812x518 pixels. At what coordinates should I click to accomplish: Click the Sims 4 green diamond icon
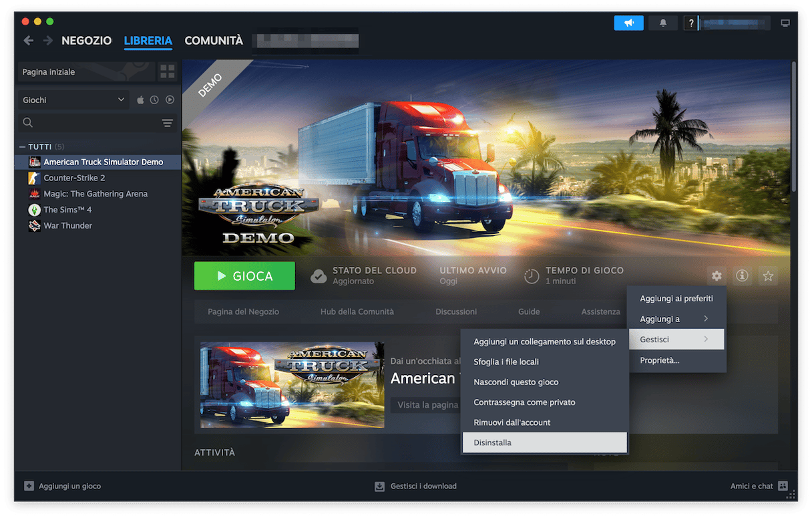click(35, 210)
